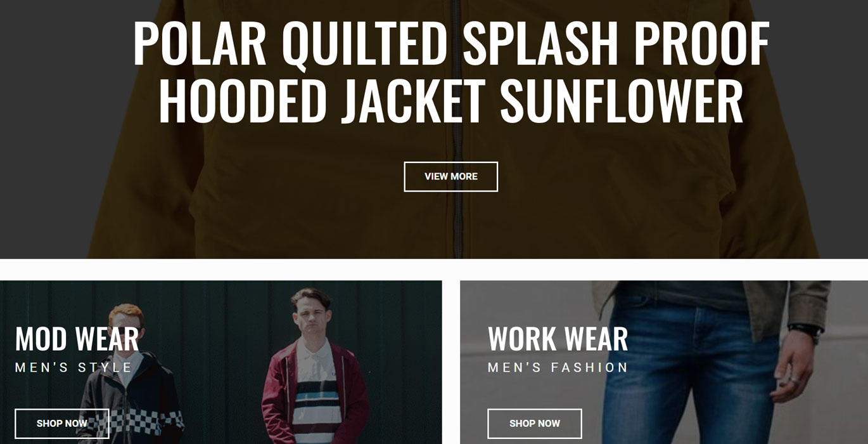
Task: Click the 'Polar Quilted Splash Proof' title line
Action: [451, 43]
